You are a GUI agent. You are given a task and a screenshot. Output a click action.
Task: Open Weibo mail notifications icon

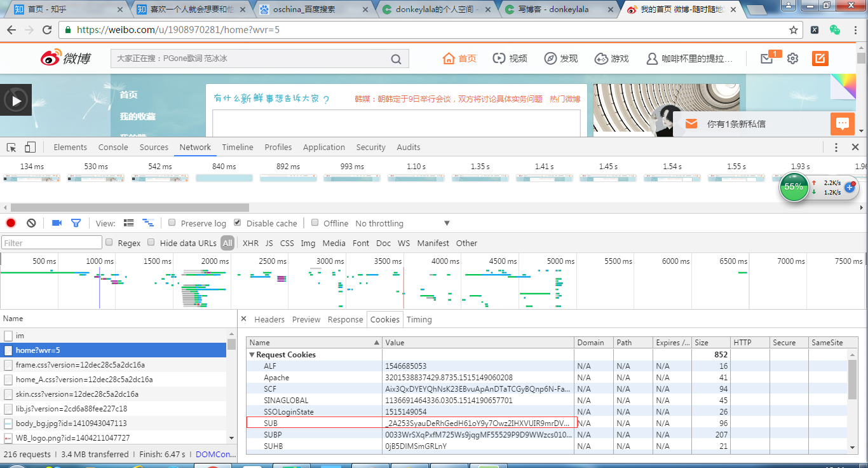[767, 59]
